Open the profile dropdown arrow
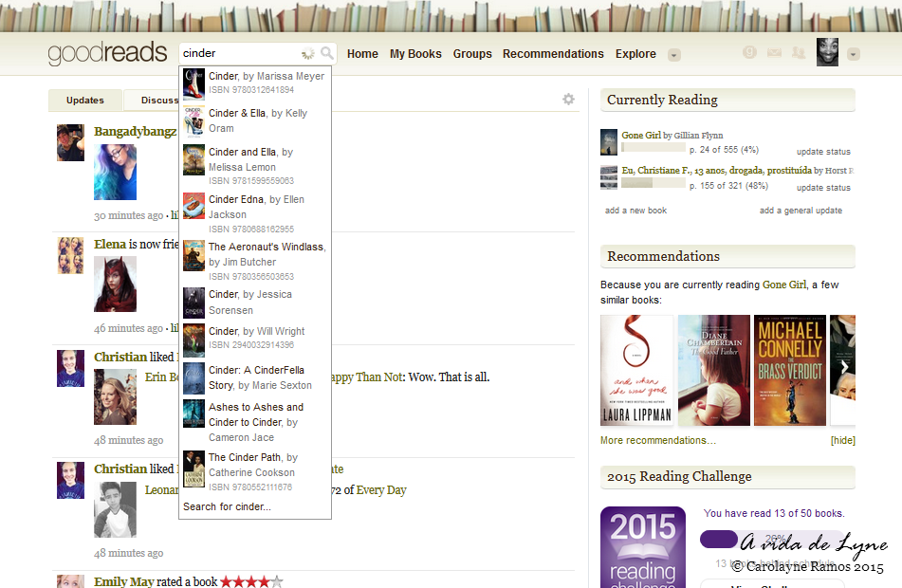The height and width of the screenshot is (588, 902). 853,55
